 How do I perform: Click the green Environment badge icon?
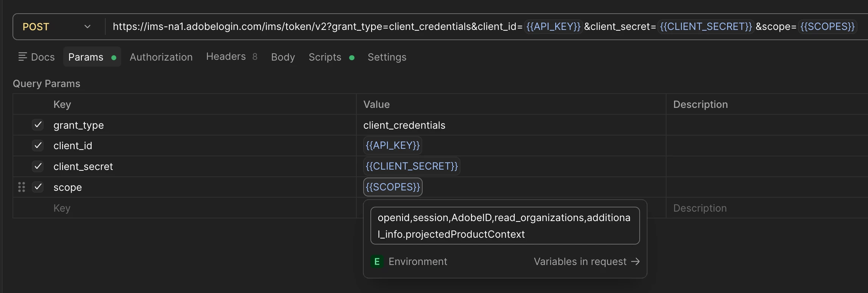(x=377, y=262)
